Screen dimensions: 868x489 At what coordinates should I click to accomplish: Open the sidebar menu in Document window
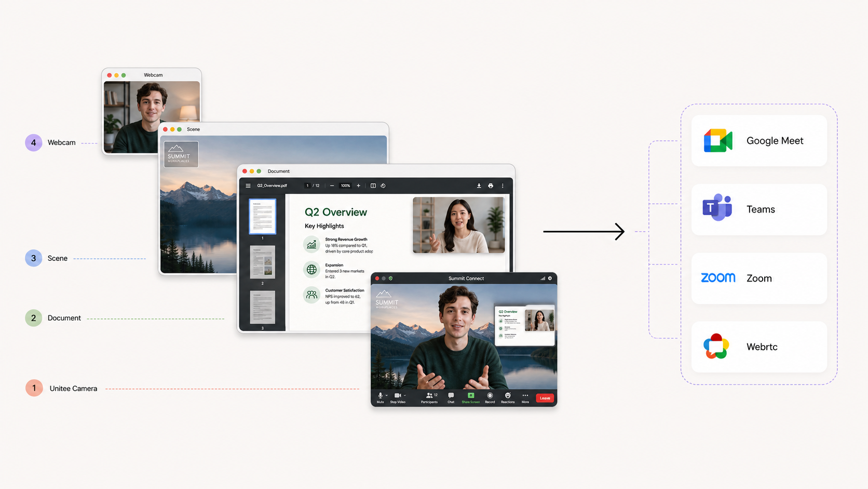pyautogui.click(x=248, y=186)
